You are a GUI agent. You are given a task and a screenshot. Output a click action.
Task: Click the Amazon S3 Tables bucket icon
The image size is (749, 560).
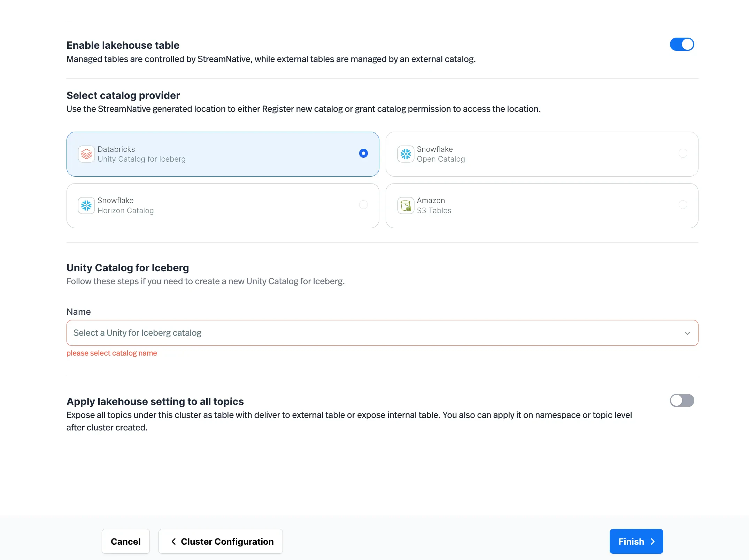click(406, 205)
